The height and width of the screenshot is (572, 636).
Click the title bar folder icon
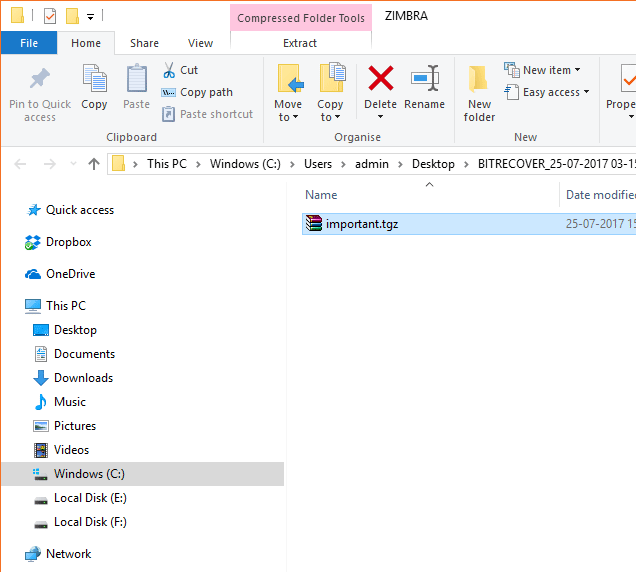[x=17, y=15]
